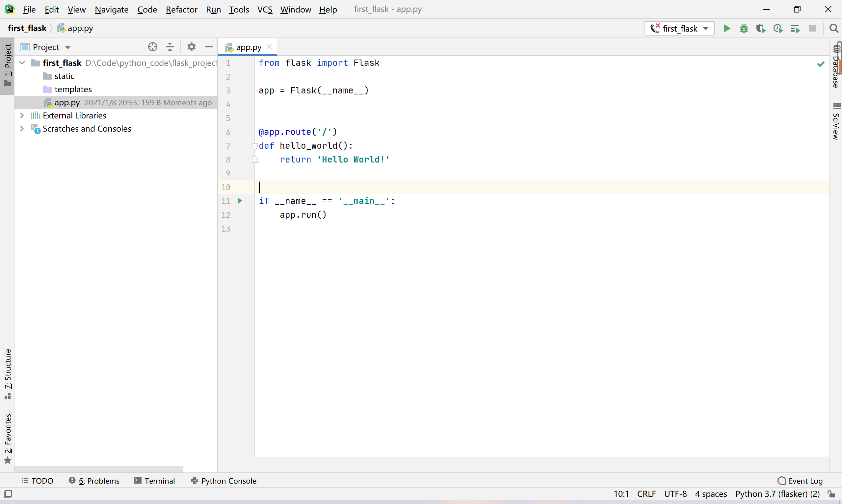Toggle tool window bars corner icon

tap(8, 494)
